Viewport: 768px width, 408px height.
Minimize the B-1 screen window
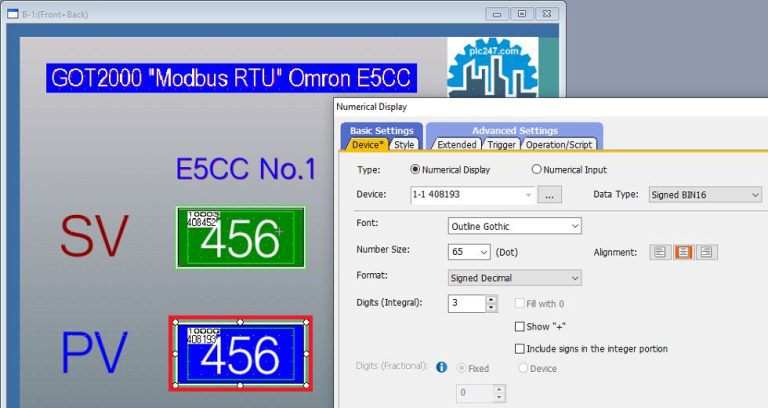[497, 14]
